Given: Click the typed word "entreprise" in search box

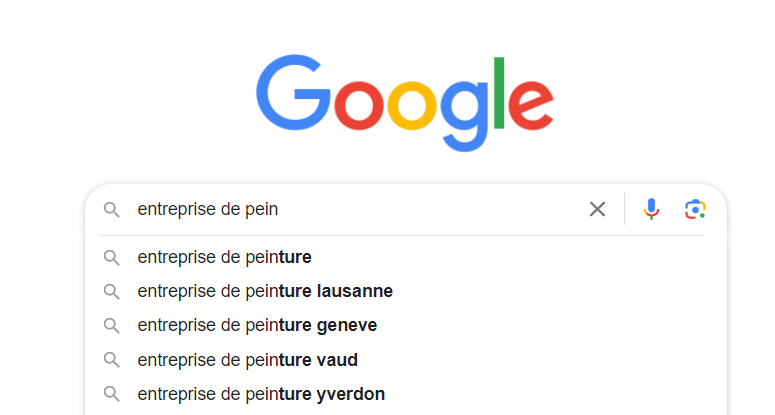Looking at the screenshot, I should coord(176,210).
